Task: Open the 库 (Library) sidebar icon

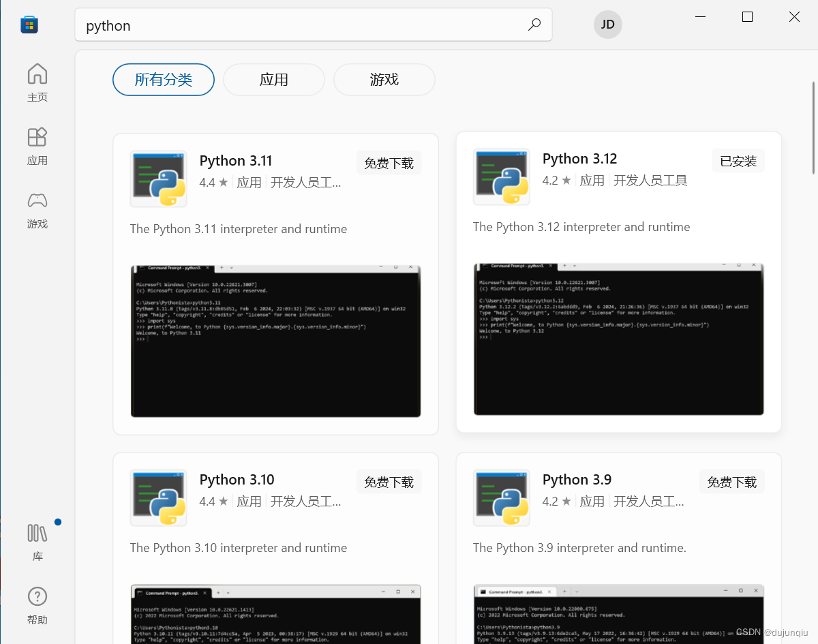Action: coord(37,540)
